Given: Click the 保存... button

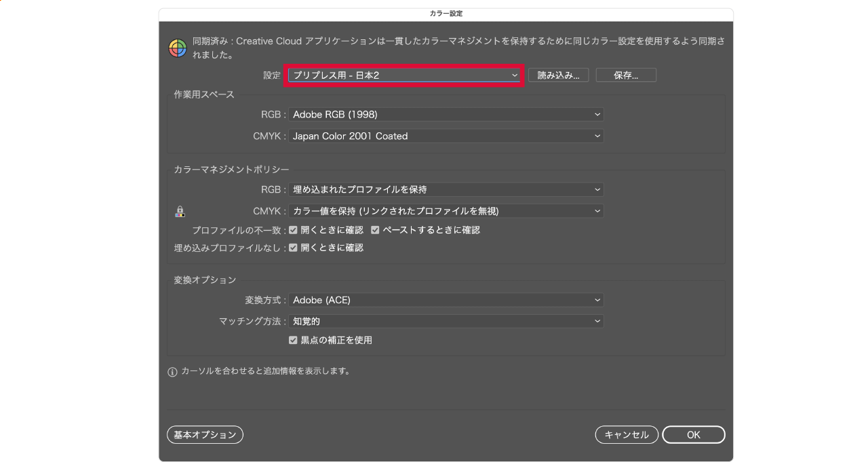Looking at the screenshot, I should (626, 75).
